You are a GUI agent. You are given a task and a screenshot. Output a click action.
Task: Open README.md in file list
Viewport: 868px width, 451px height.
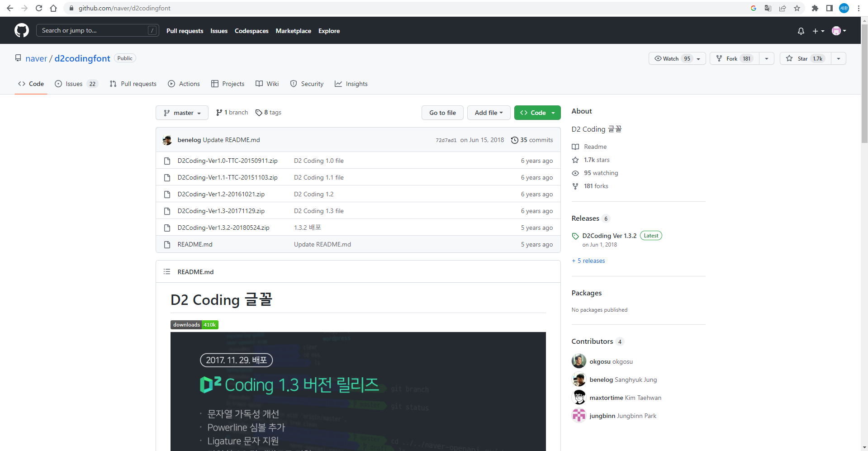195,244
